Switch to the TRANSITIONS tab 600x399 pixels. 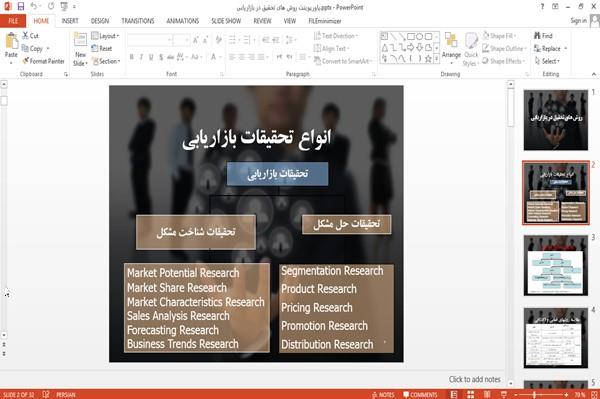pyautogui.click(x=138, y=21)
